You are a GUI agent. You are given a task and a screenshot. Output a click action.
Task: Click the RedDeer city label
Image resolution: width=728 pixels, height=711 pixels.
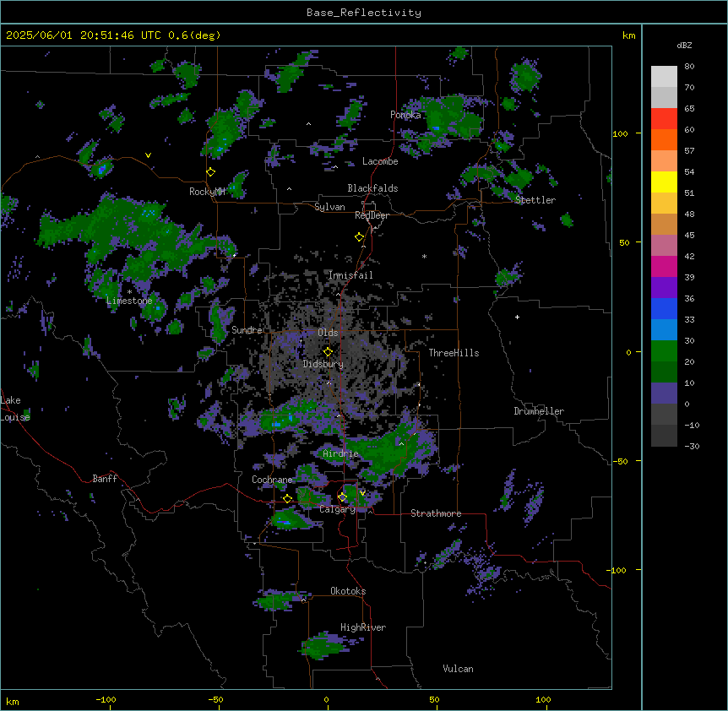pyautogui.click(x=372, y=215)
